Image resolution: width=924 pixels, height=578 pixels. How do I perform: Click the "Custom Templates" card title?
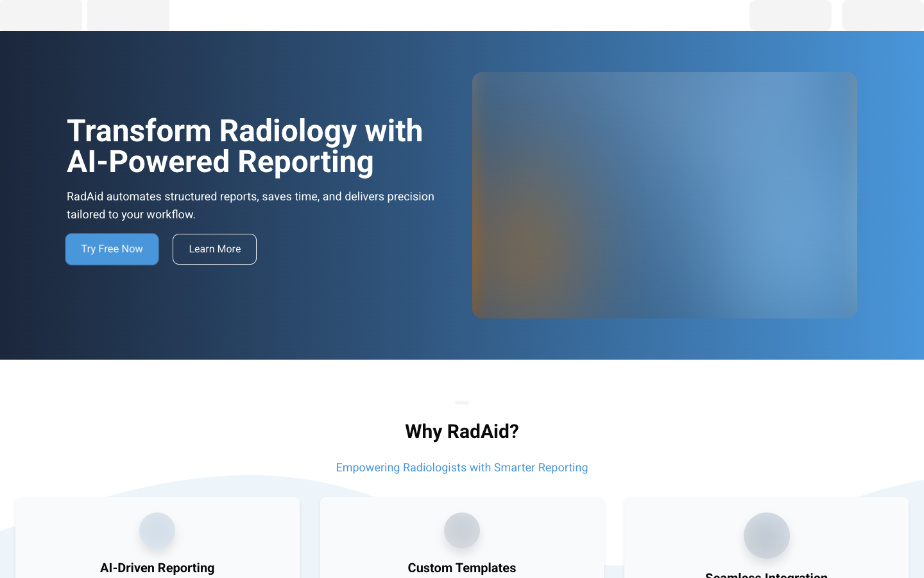(462, 568)
